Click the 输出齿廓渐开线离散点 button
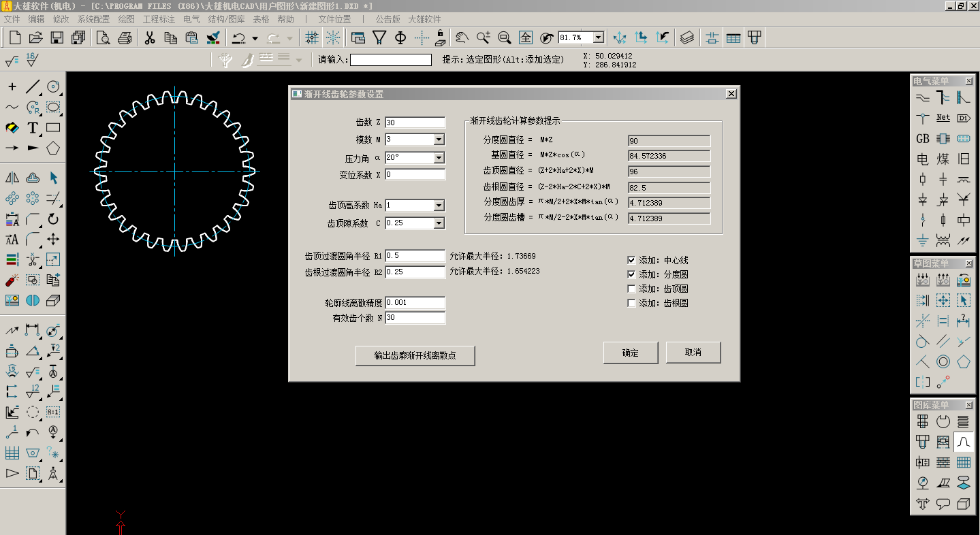The width and height of the screenshot is (980, 535). click(x=415, y=355)
